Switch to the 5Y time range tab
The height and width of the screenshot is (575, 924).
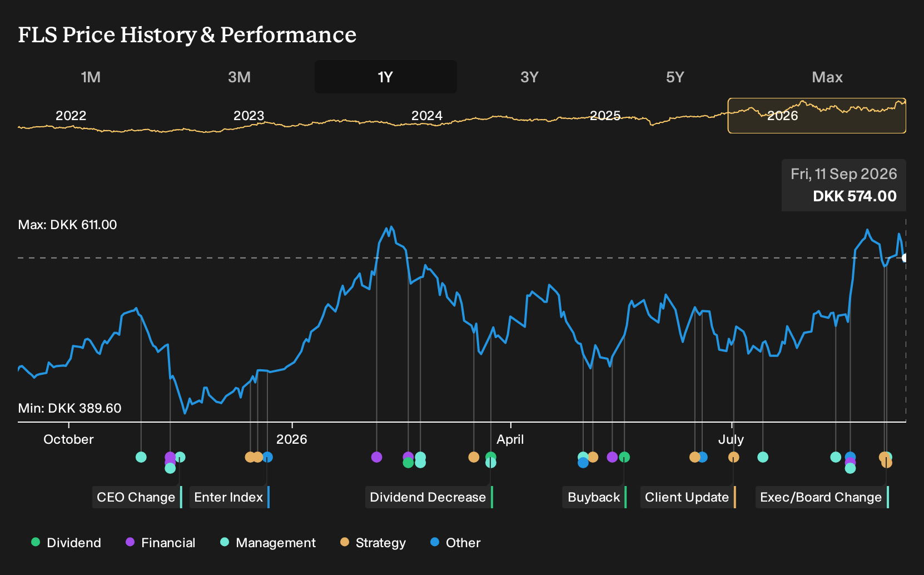675,77
